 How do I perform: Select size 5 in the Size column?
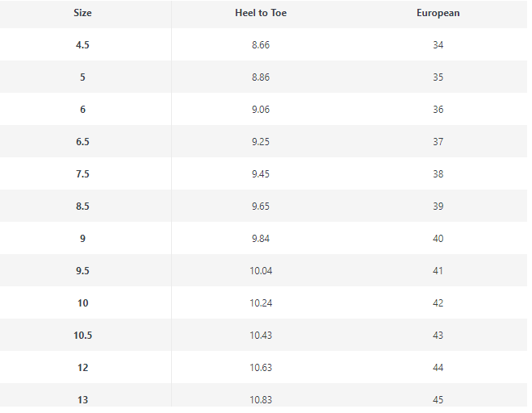click(82, 77)
